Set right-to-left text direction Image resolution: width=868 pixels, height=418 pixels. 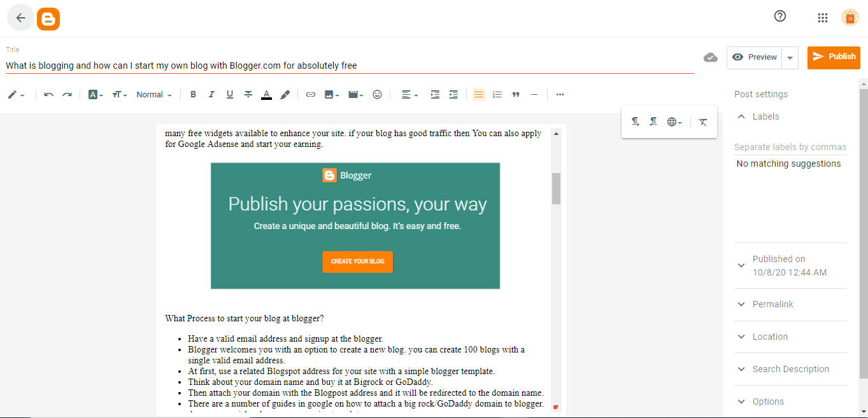click(x=653, y=122)
